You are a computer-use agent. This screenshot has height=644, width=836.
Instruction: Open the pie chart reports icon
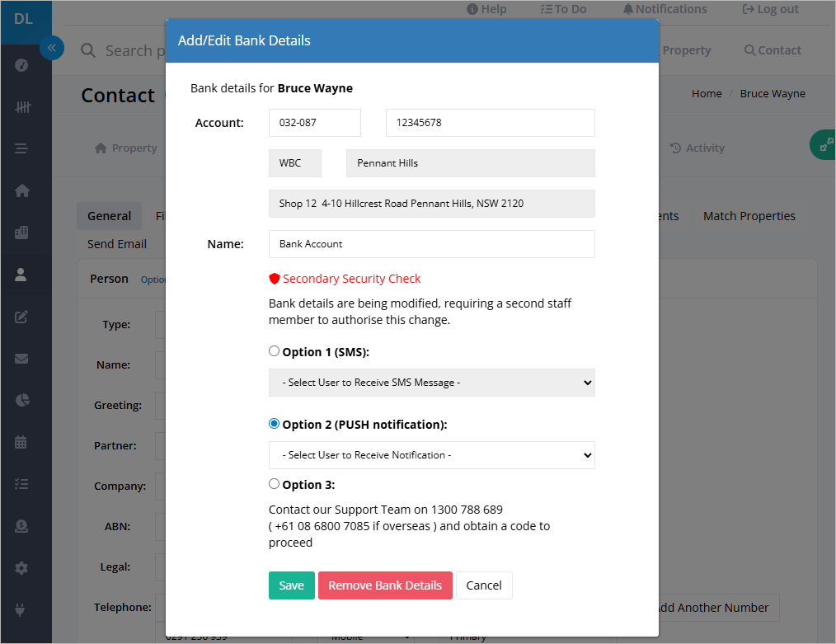tap(21, 401)
